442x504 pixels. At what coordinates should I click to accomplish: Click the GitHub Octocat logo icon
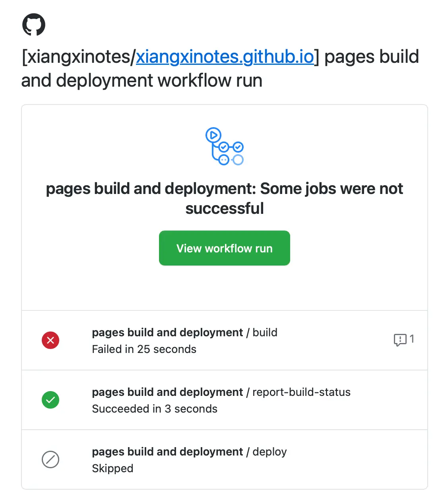[35, 24]
